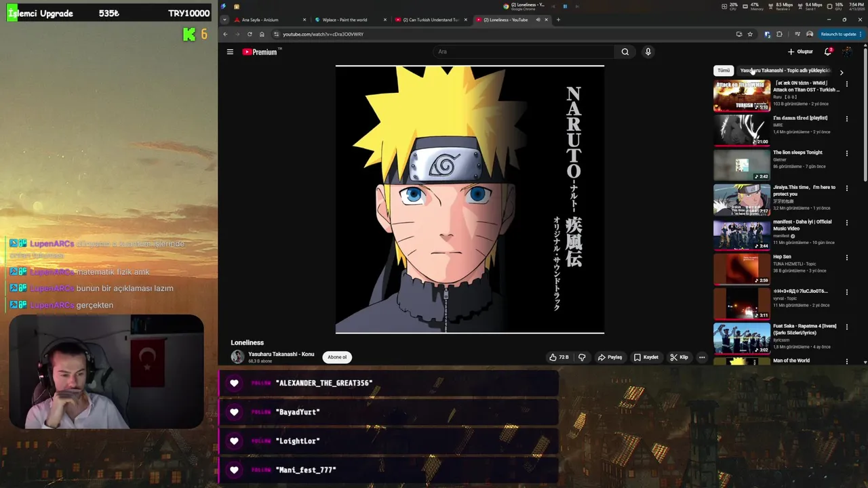Screen dimensions: 868x488
Task: Open the YouTube hamburger guide menu
Action: click(x=230, y=52)
